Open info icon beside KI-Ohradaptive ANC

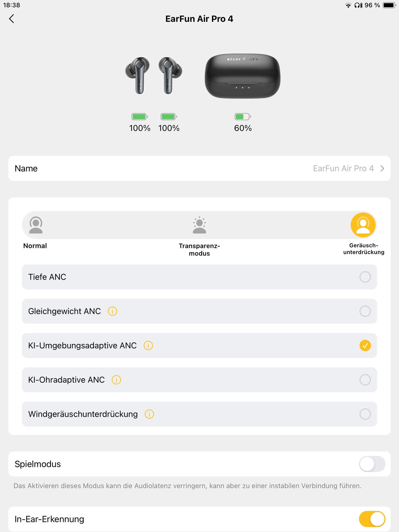[x=116, y=380]
